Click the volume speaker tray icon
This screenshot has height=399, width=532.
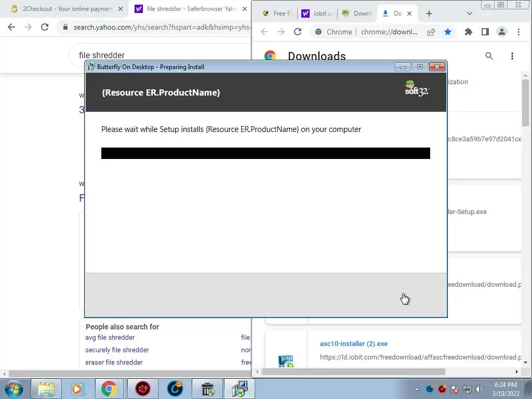(x=480, y=389)
